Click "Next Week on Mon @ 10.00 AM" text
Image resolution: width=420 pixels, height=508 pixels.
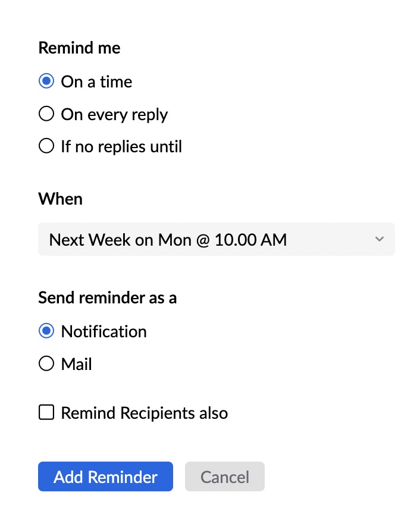coord(168,239)
